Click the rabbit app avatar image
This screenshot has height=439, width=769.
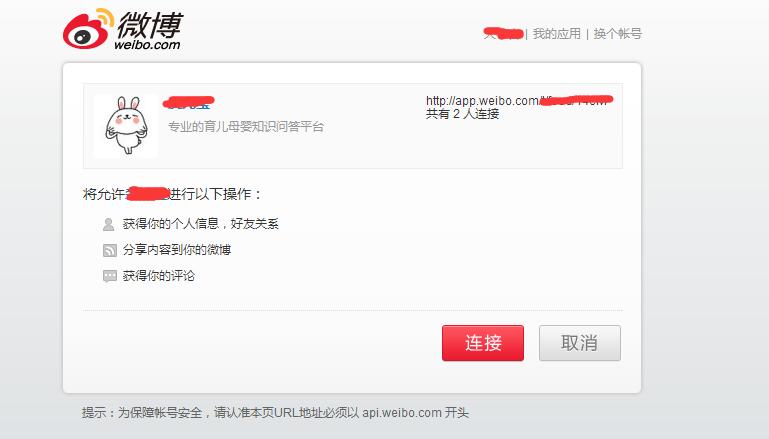click(x=126, y=126)
